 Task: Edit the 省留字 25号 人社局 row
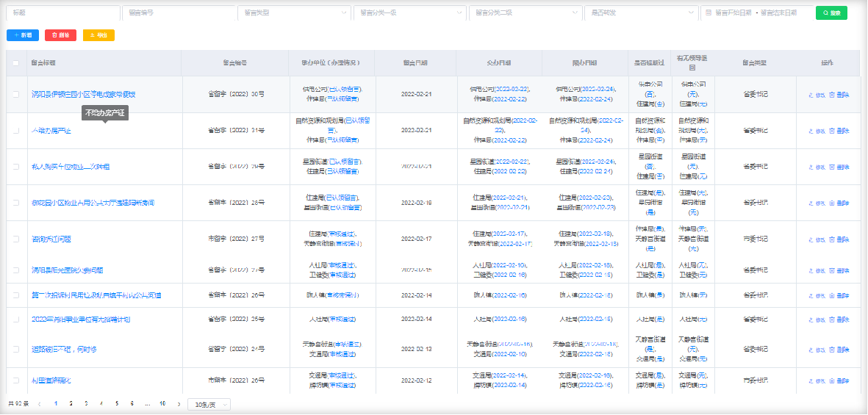817,320
